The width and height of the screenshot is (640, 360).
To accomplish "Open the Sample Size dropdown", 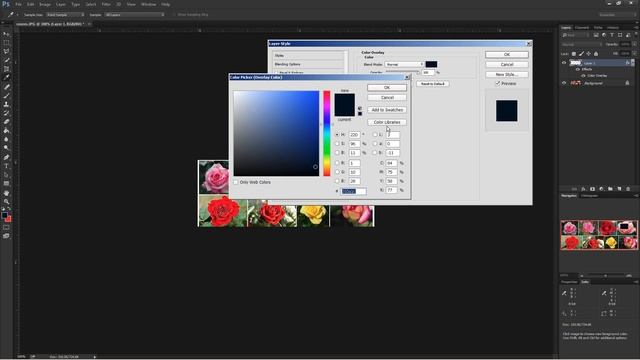I will pos(65,15).
